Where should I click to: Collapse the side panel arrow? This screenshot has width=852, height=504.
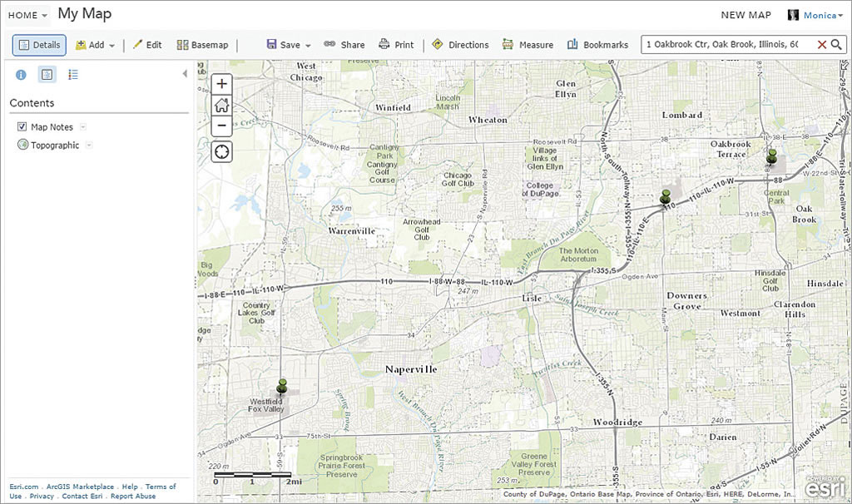click(x=185, y=73)
